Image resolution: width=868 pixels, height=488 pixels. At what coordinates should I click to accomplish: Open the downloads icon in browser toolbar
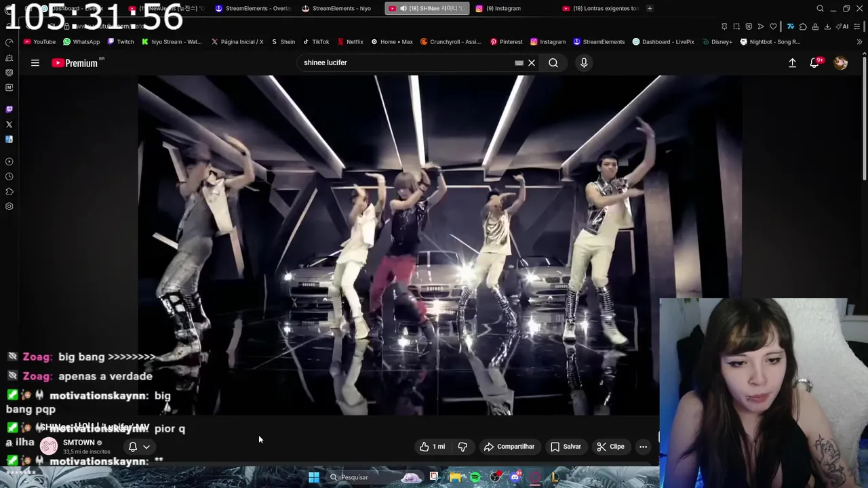click(827, 26)
